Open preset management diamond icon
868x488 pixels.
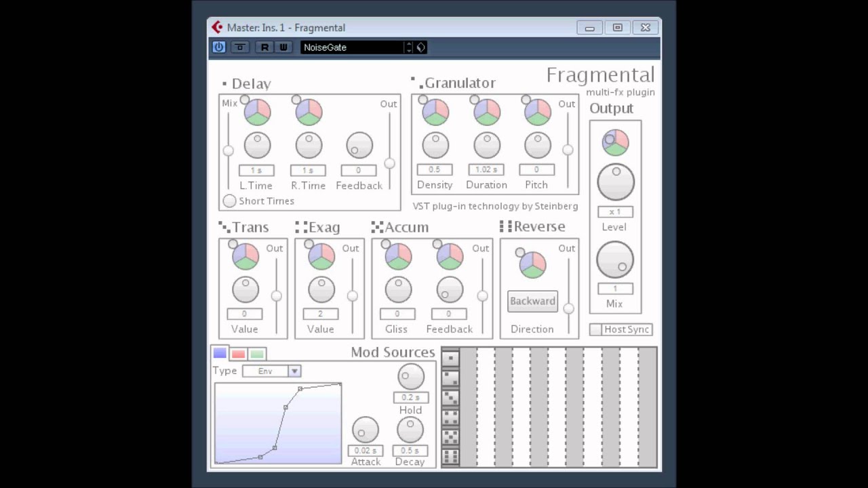point(421,47)
